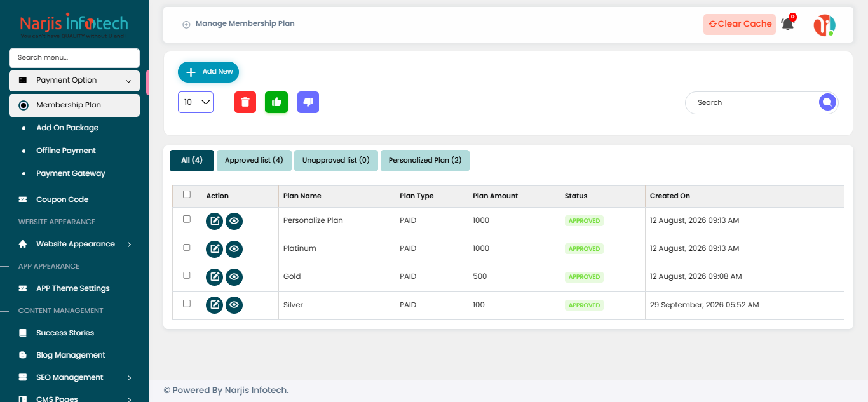868x402 pixels.
Task: Open the rows-per-page dropdown showing 10
Action: click(196, 102)
